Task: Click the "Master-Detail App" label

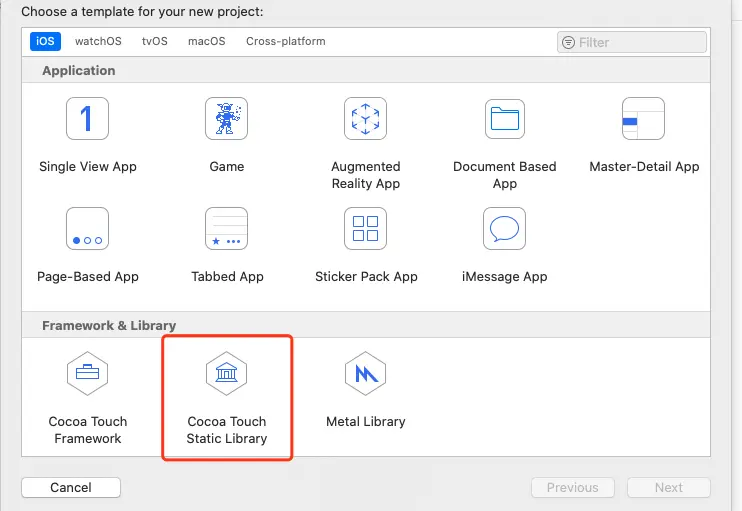Action: coord(644,167)
